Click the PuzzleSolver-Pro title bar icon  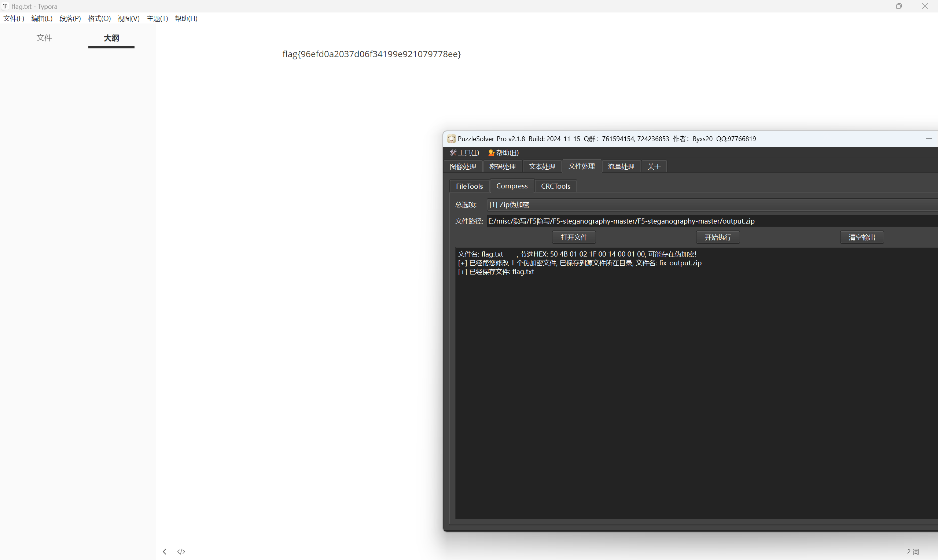[452, 139]
